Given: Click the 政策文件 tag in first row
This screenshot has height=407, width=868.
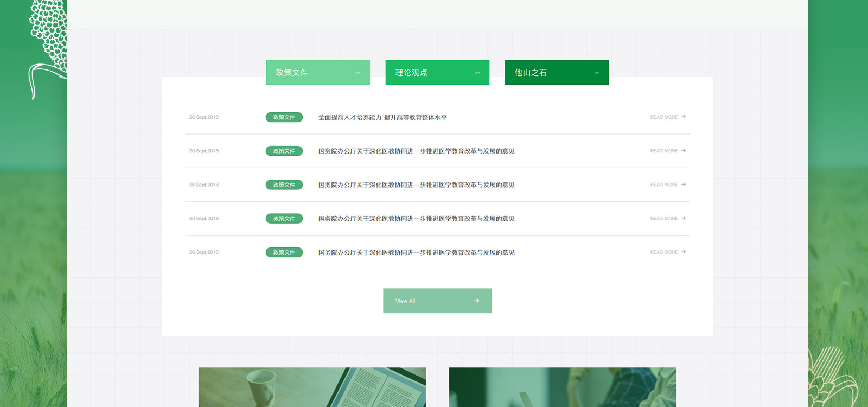Looking at the screenshot, I should tap(284, 117).
